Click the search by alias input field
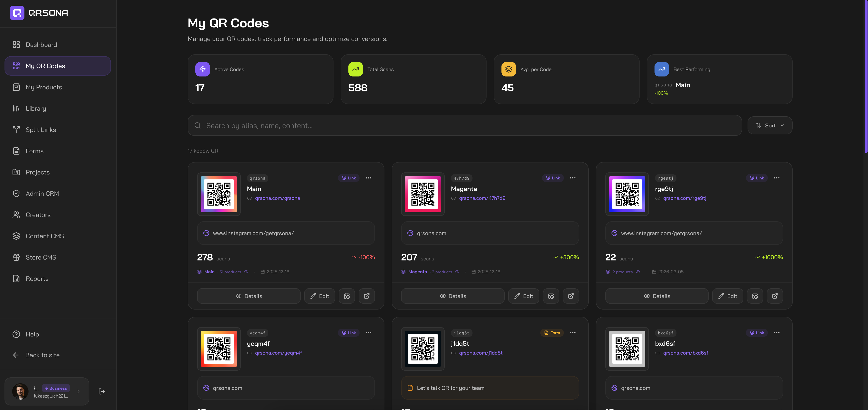The image size is (868, 410). [x=465, y=125]
